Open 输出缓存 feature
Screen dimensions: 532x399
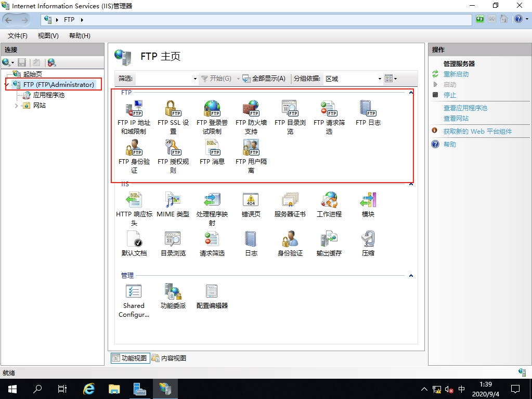click(x=329, y=243)
